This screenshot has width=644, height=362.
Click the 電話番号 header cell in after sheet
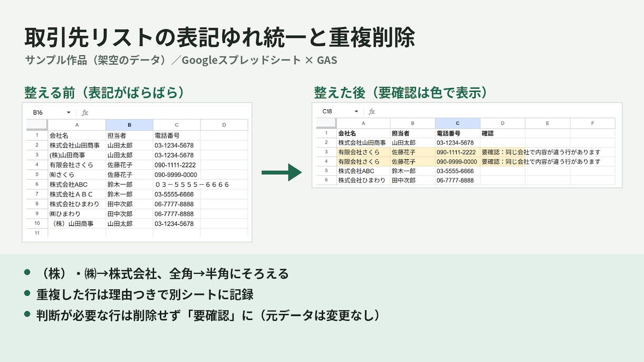(458, 133)
